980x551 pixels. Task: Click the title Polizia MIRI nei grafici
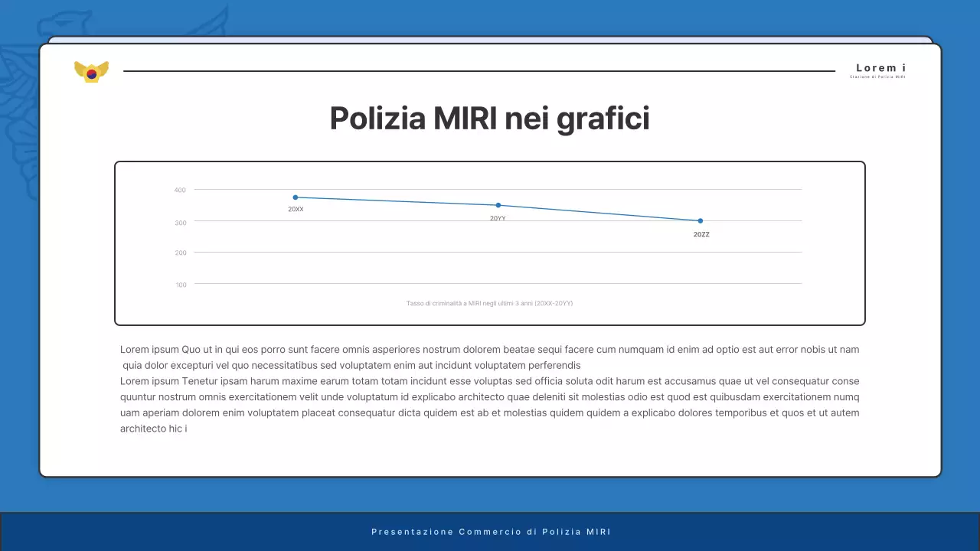[489, 118]
